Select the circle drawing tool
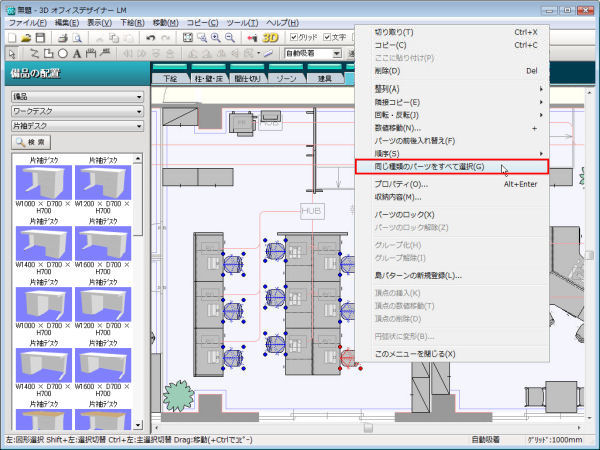 (x=63, y=53)
